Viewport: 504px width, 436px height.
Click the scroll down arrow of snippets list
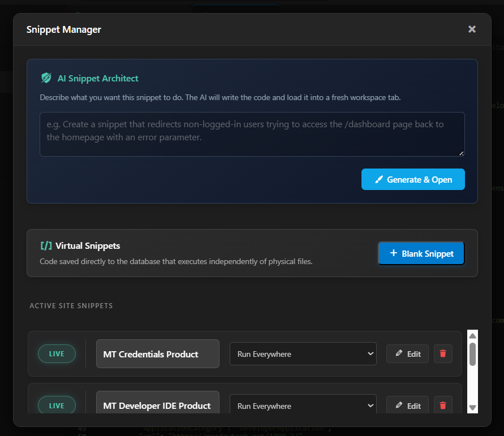coord(472,407)
